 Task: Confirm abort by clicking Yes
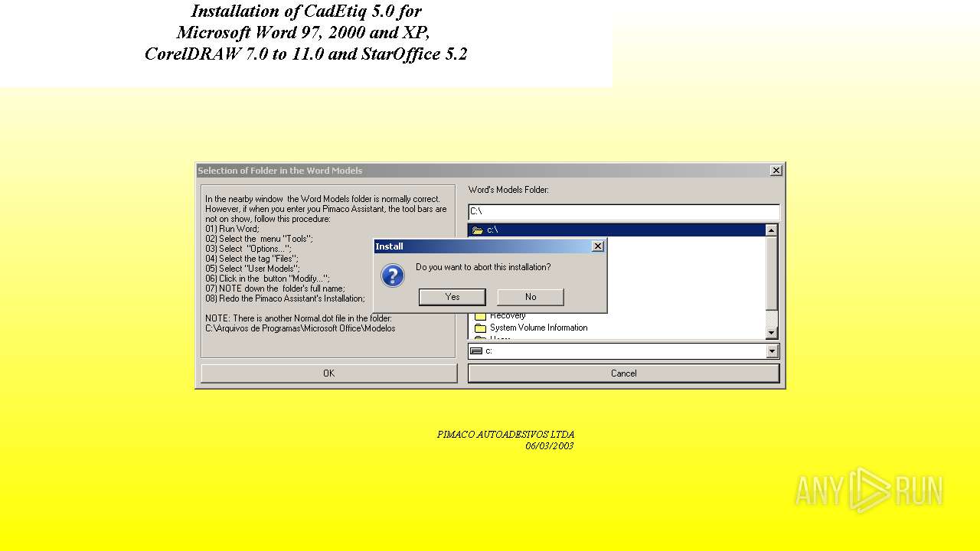pos(452,297)
